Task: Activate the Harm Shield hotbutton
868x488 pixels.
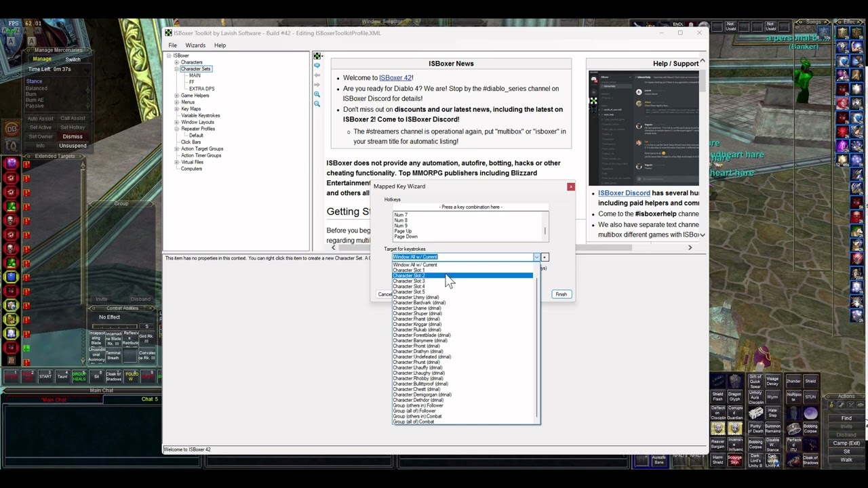Action: (x=717, y=460)
